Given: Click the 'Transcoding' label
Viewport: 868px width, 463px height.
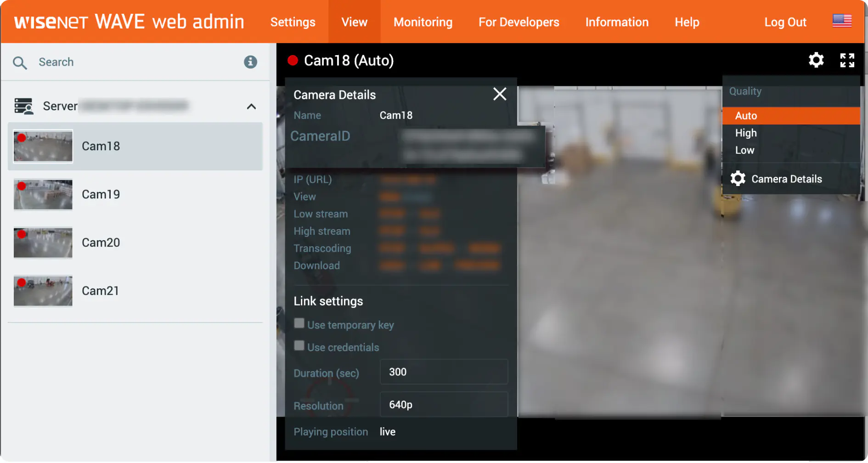Looking at the screenshot, I should coord(322,248).
